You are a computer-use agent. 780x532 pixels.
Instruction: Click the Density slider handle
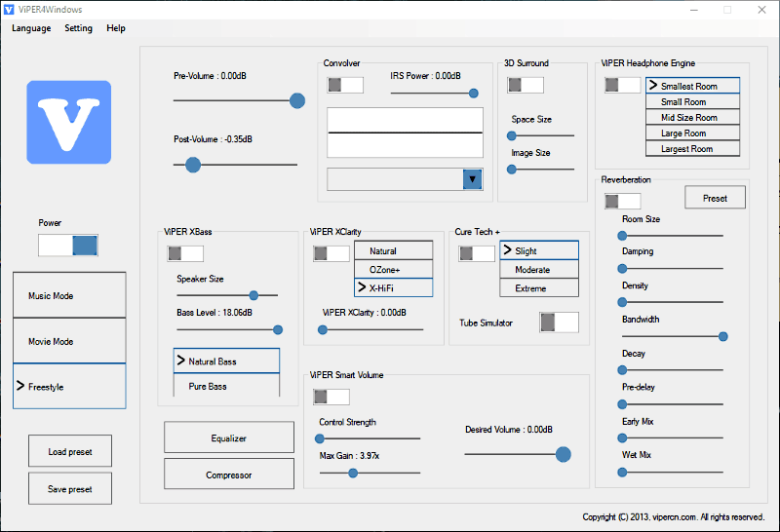pos(622,302)
